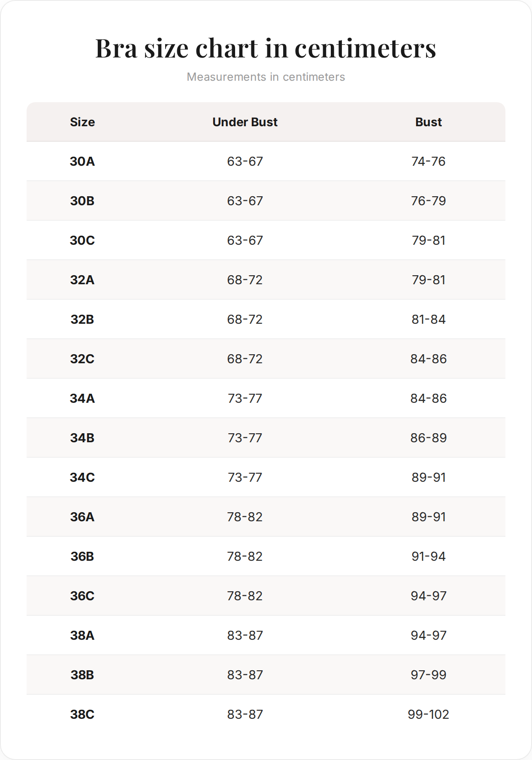Click the 36A under bust value
Image resolution: width=532 pixels, height=760 pixels.
pyautogui.click(x=245, y=517)
